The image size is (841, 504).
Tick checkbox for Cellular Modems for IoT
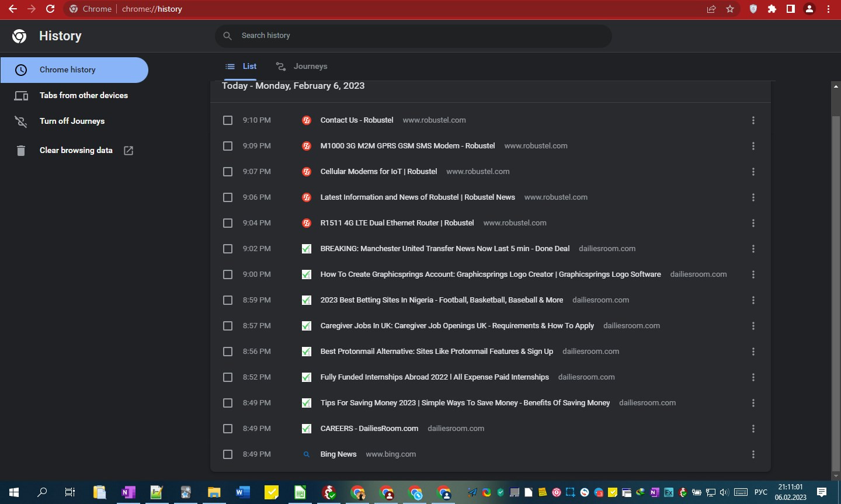[228, 172]
